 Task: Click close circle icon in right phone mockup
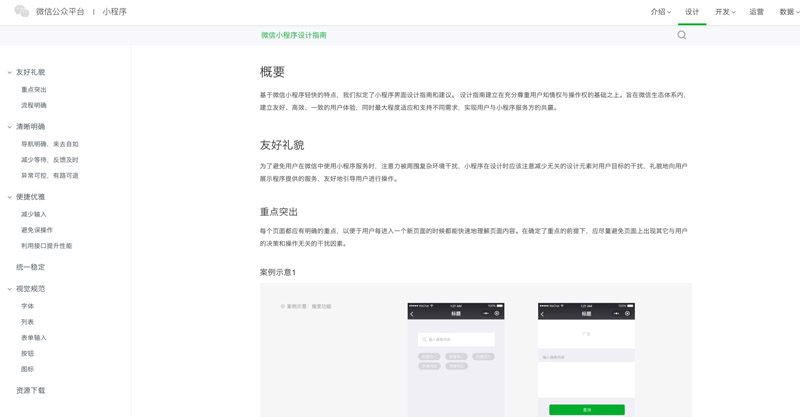click(628, 313)
